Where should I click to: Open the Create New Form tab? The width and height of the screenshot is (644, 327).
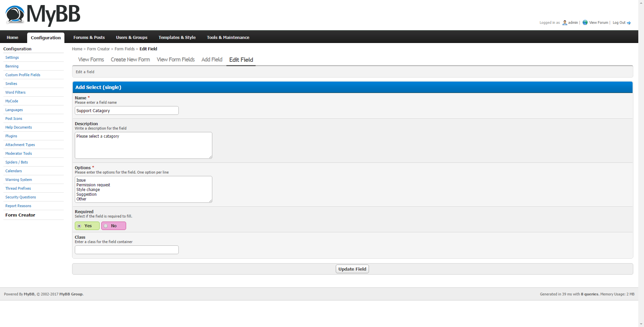pyautogui.click(x=130, y=59)
